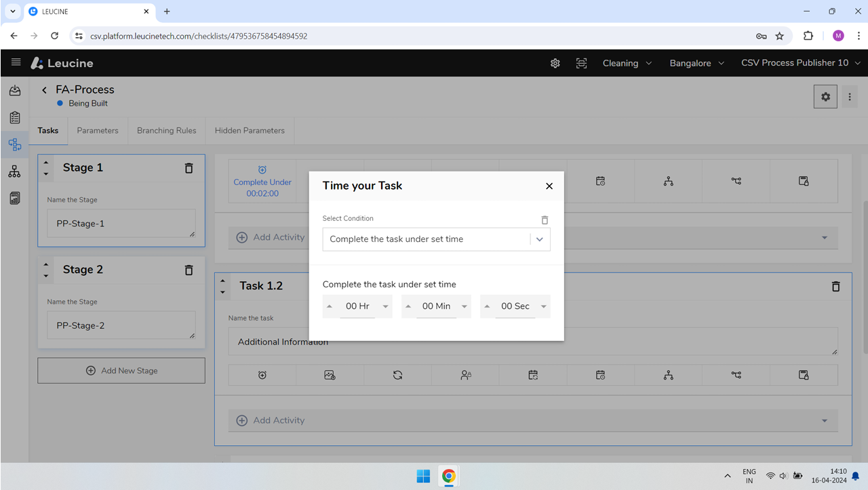Click the add media image icon in Task 1.2
The image size is (868, 490).
pos(330,375)
